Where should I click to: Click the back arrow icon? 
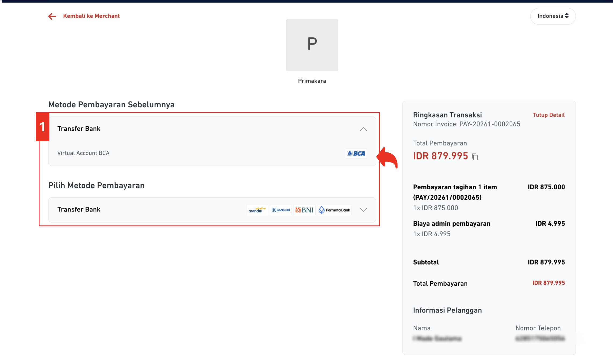pyautogui.click(x=52, y=16)
